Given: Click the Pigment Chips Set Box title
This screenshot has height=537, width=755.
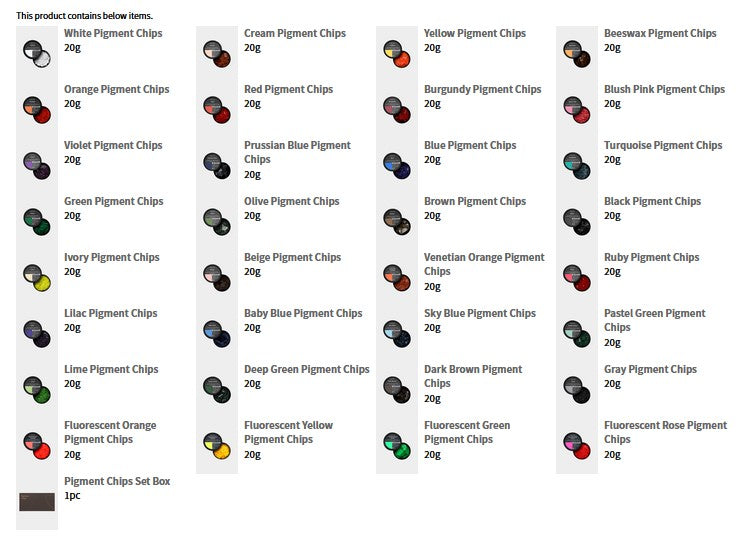Looking at the screenshot, I should tap(117, 481).
